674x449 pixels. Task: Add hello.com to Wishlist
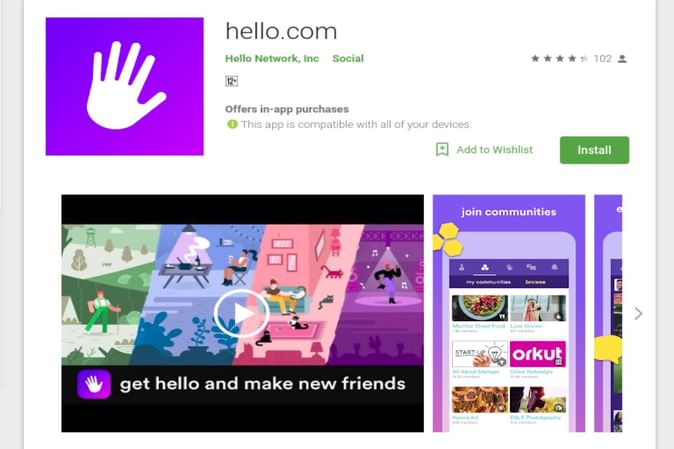tap(494, 150)
